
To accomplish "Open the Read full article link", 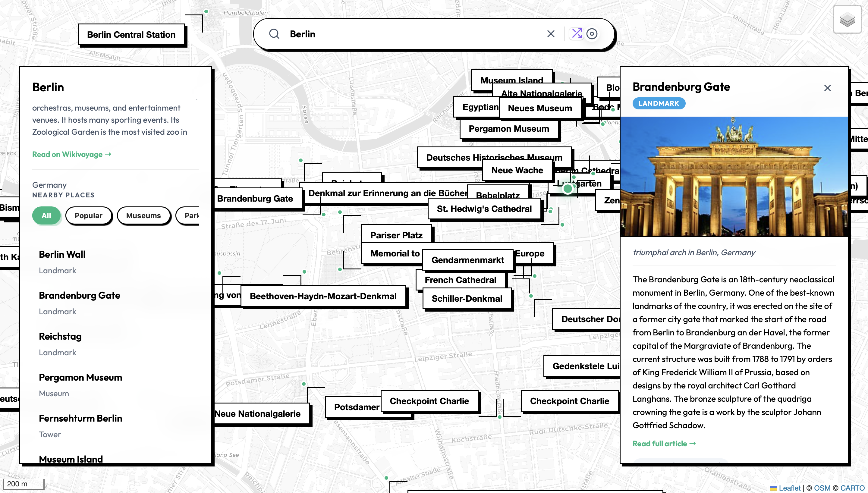I will pos(664,444).
